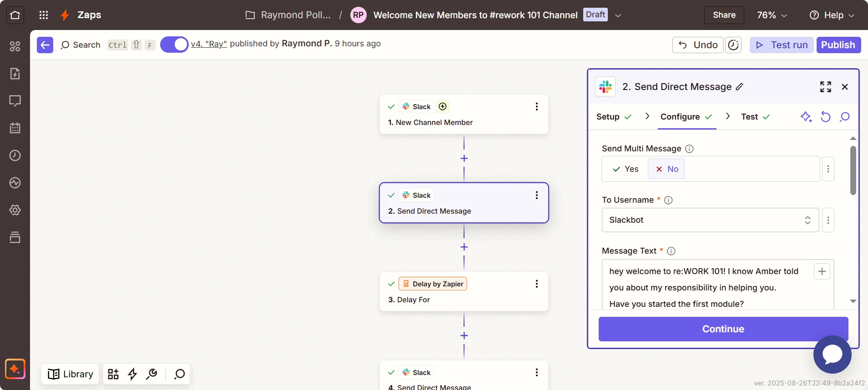Image resolution: width=868 pixels, height=390 pixels.
Task: Click the RP user avatar
Action: click(x=358, y=15)
